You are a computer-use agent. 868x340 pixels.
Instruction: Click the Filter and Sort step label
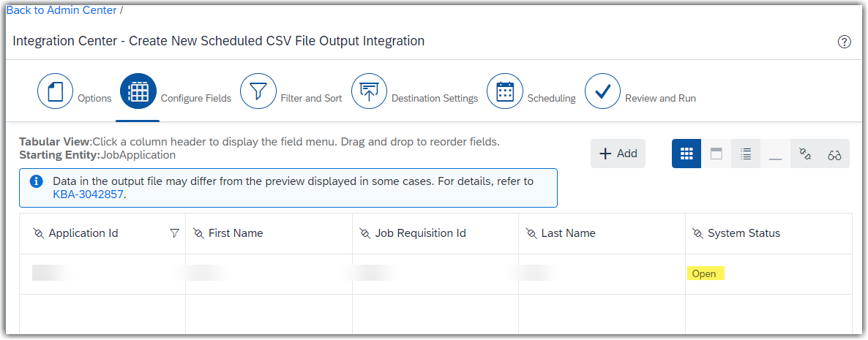pyautogui.click(x=311, y=99)
